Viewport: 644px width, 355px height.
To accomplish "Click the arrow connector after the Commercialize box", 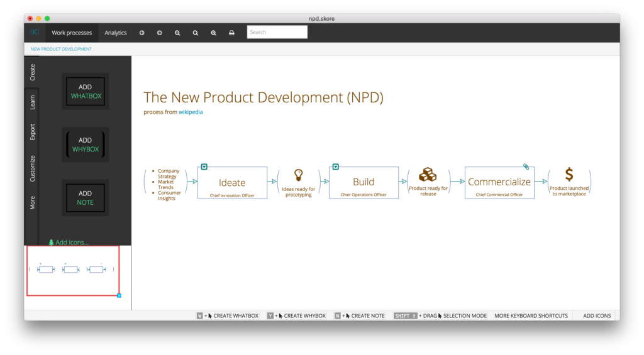I will 541,182.
